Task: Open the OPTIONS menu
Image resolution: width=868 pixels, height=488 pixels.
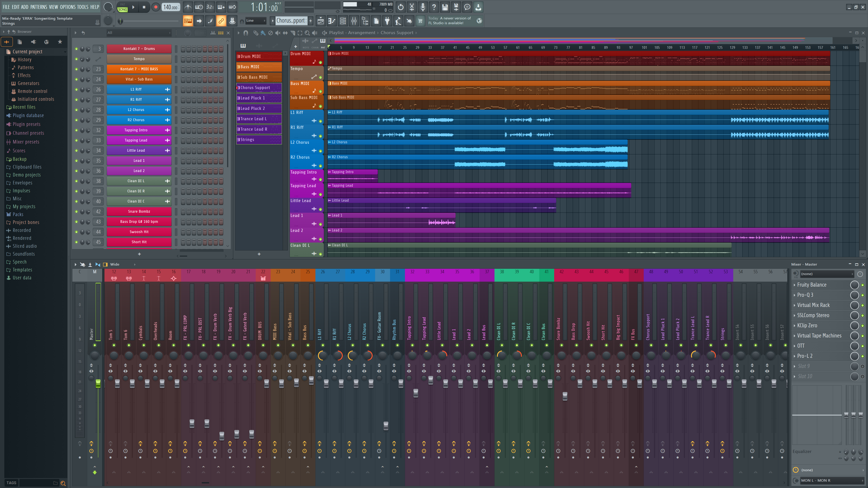Action: click(x=68, y=7)
